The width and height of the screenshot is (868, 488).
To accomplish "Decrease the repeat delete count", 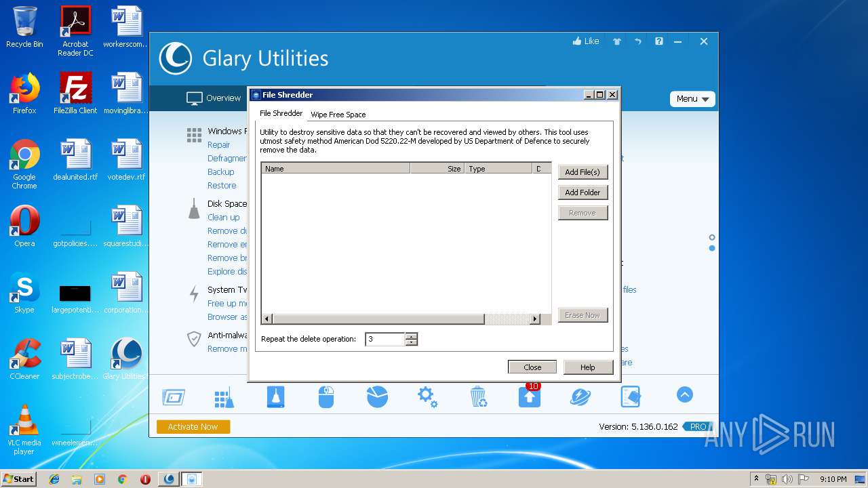I will coord(412,342).
